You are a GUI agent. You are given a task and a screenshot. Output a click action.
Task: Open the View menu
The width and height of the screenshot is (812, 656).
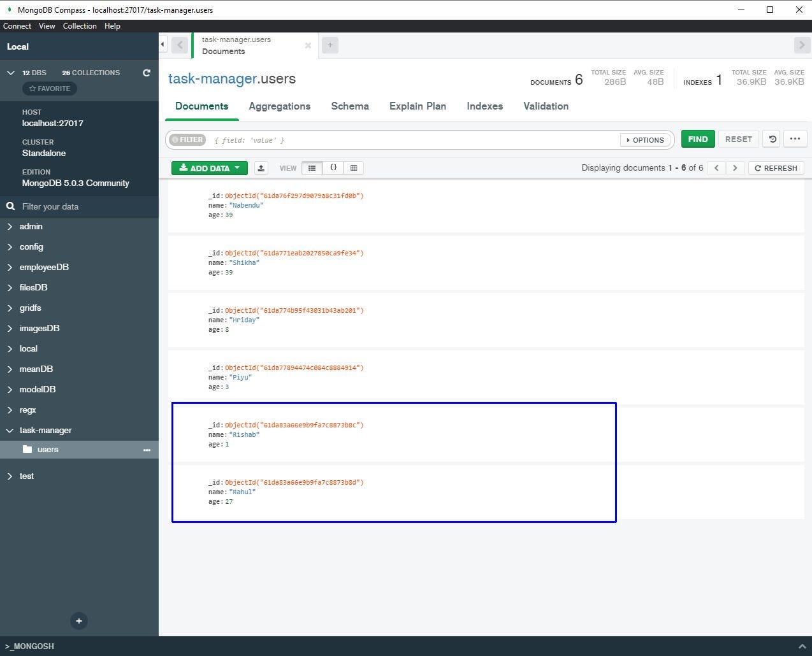pyautogui.click(x=47, y=26)
